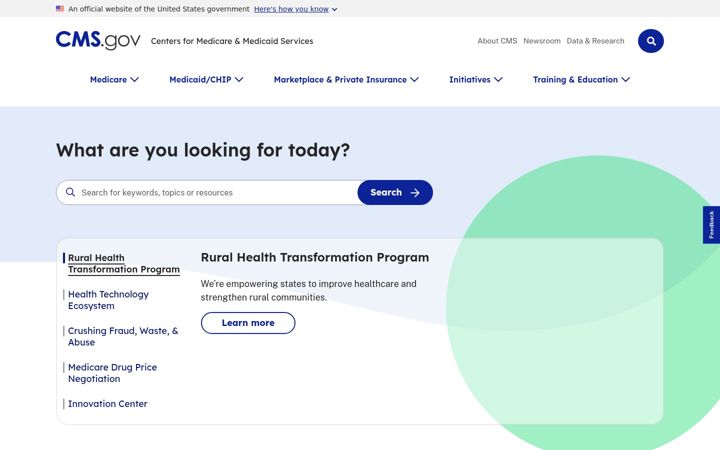The width and height of the screenshot is (720, 450).
Task: Open the Initiatives dropdown menu
Action: [x=476, y=79]
